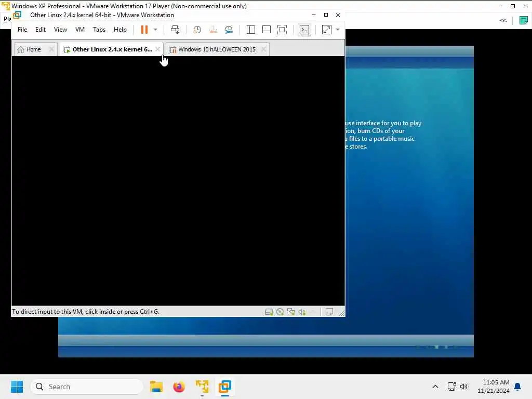This screenshot has height=399, width=532.
Task: Toggle the console view icon
Action: (304, 30)
